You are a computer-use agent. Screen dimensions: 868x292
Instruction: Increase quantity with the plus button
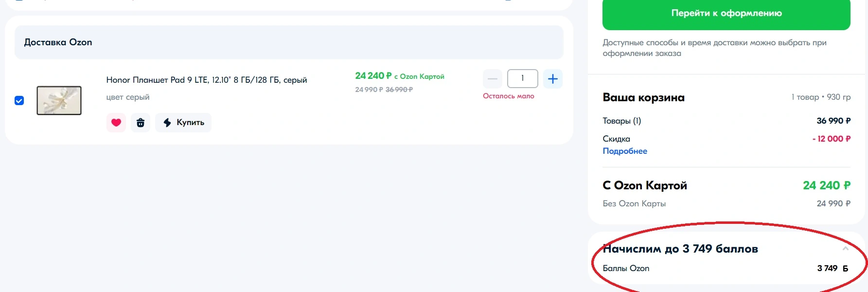point(553,79)
